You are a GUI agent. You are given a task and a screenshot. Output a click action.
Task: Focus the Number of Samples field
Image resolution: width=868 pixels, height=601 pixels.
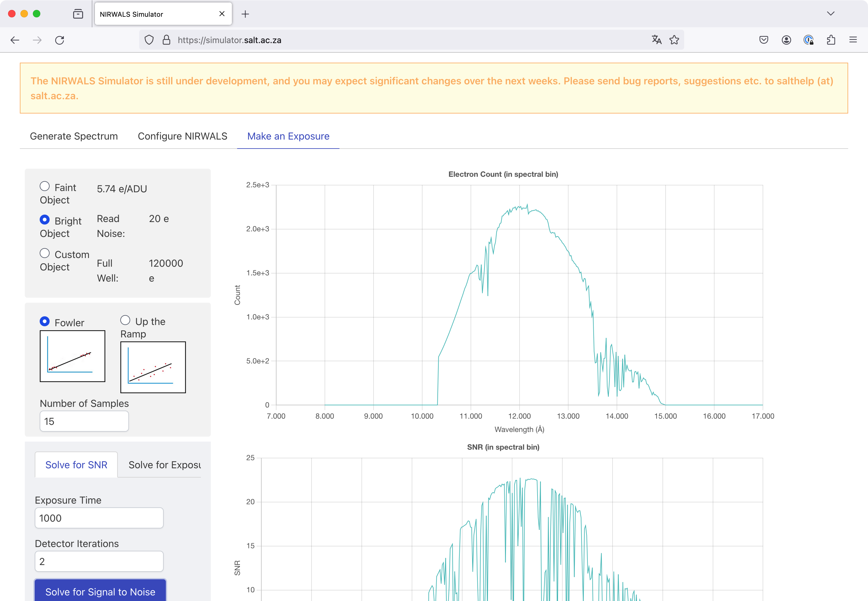coord(84,421)
